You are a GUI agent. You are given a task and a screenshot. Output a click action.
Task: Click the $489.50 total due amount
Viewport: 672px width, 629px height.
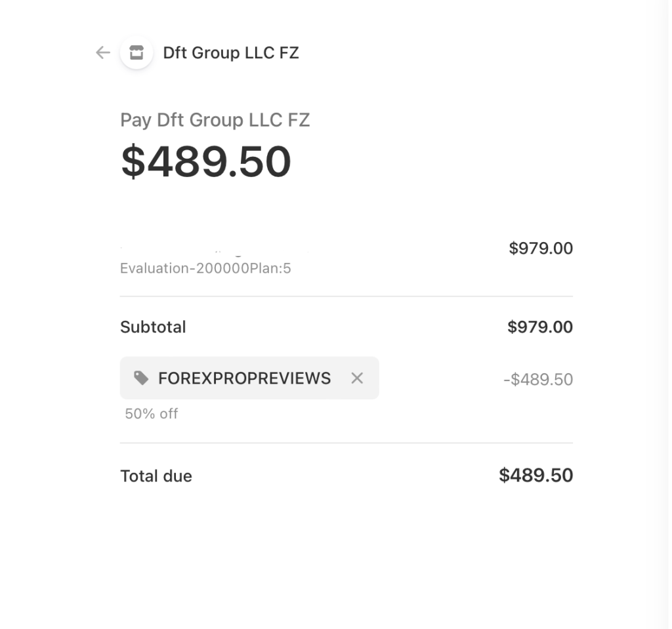(x=536, y=475)
